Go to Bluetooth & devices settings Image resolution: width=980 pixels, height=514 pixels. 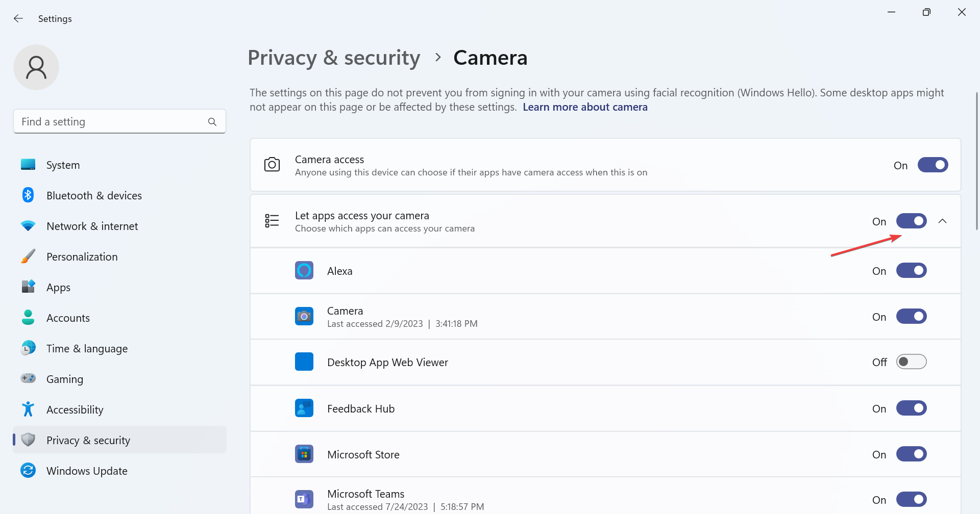pos(119,195)
